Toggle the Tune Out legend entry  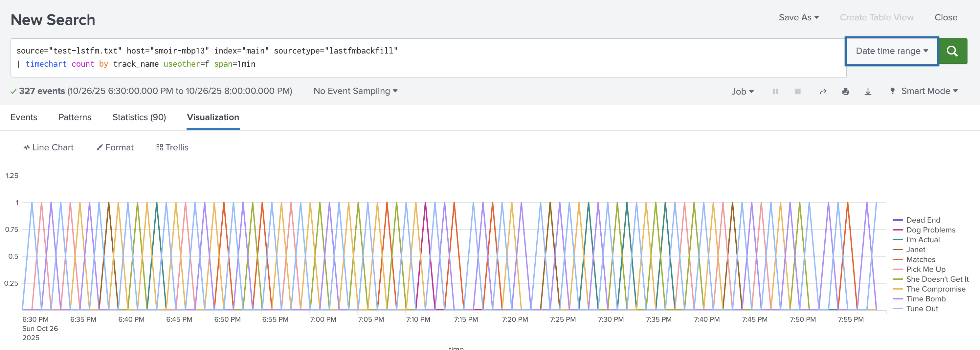(922, 309)
